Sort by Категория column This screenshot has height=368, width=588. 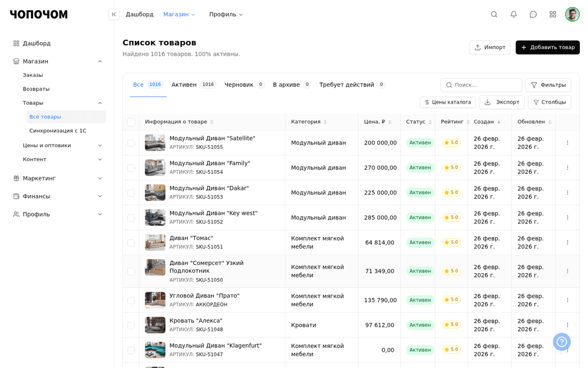point(309,122)
